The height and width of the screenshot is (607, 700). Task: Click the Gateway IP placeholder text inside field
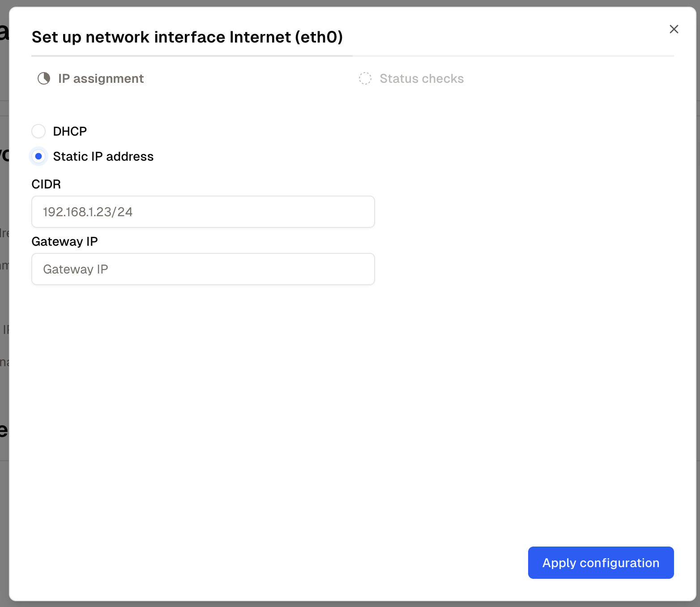pyautogui.click(x=76, y=269)
